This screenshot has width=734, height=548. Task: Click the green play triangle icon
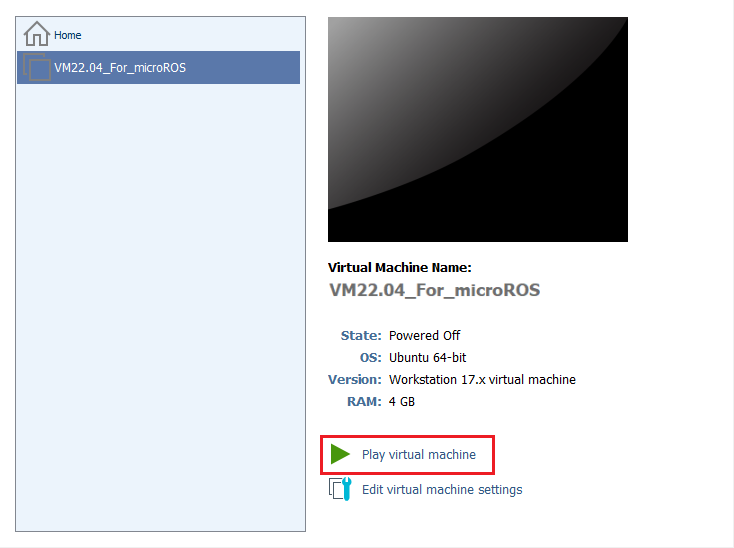coord(340,454)
